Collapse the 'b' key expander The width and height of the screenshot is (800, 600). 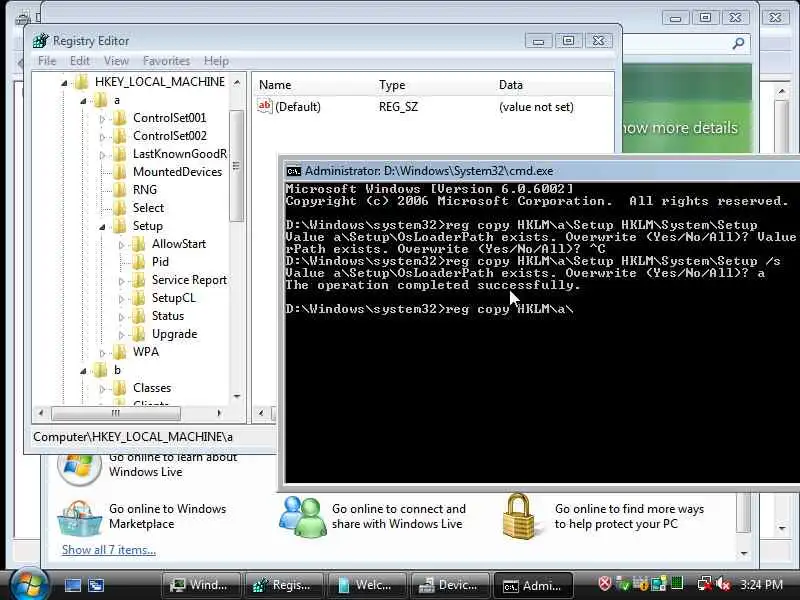[83, 371]
